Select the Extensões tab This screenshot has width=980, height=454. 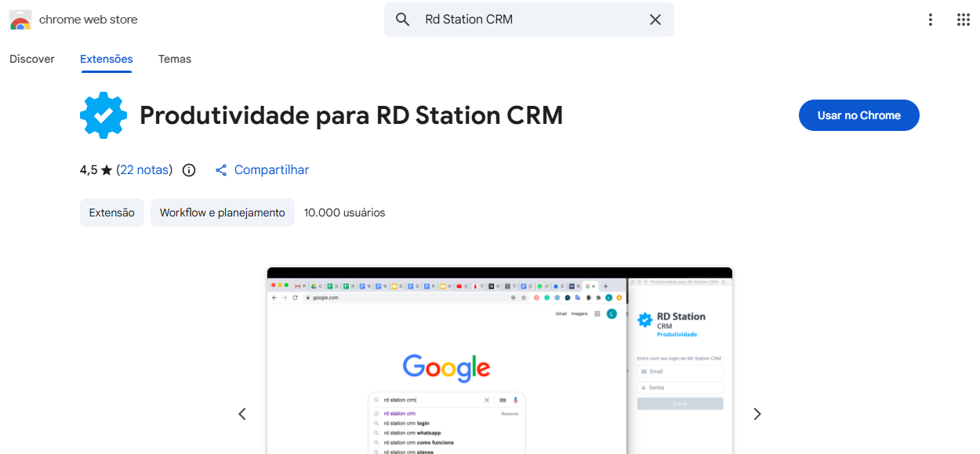pyautogui.click(x=107, y=59)
